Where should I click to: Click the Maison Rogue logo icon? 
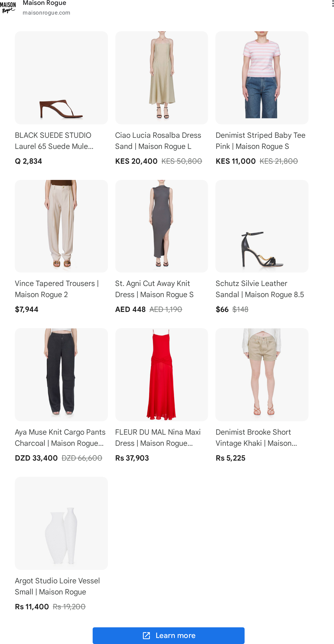pyautogui.click(x=8, y=7)
